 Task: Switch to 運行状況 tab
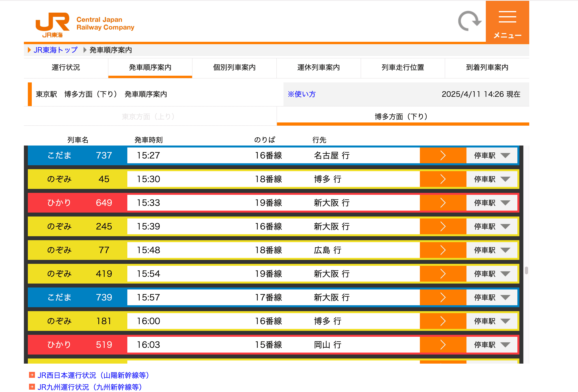point(66,67)
